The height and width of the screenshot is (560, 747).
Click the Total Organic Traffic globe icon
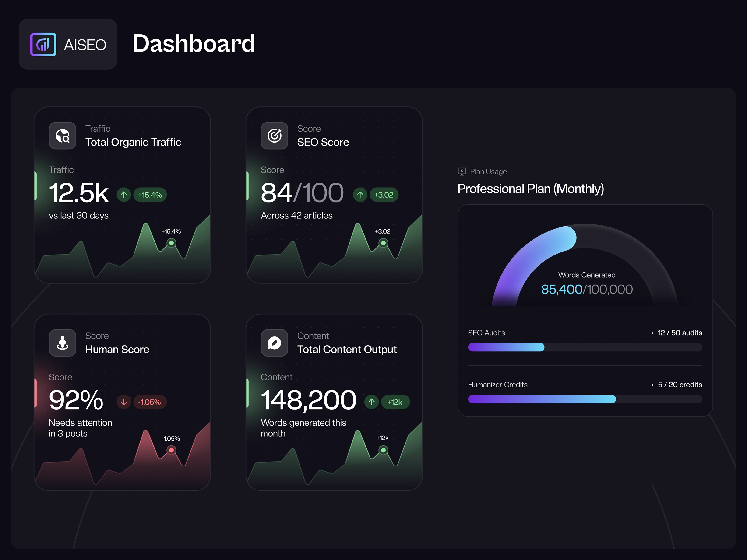click(63, 136)
